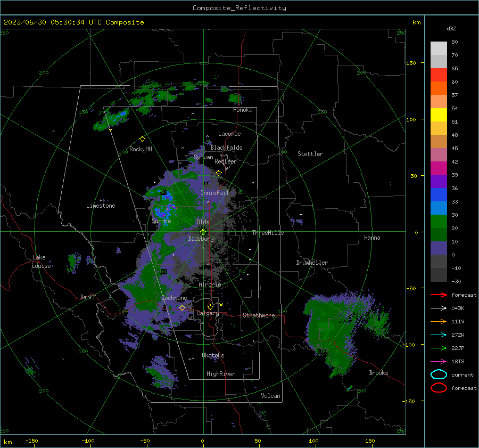
Task: Select the Drumheller label
Action: (312, 263)
